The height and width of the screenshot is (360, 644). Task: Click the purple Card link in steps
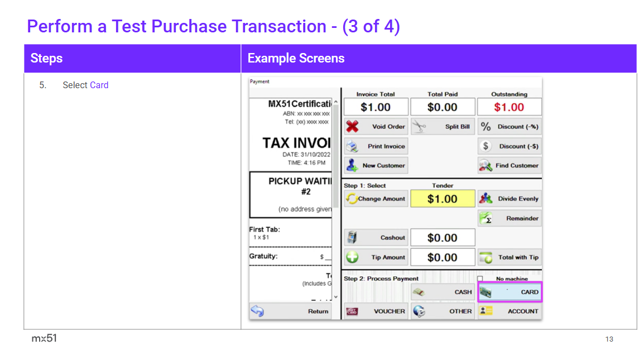[99, 85]
